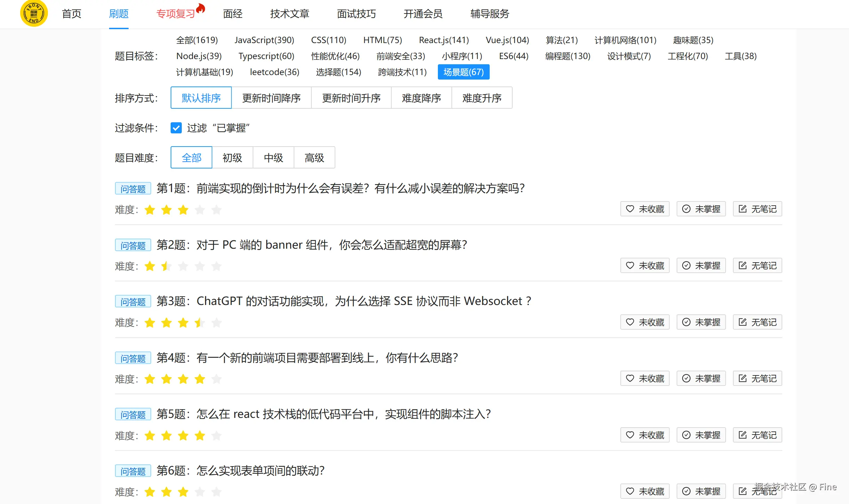Click heart icon on question 6
Screen dimensions: 849x504
[630, 491]
